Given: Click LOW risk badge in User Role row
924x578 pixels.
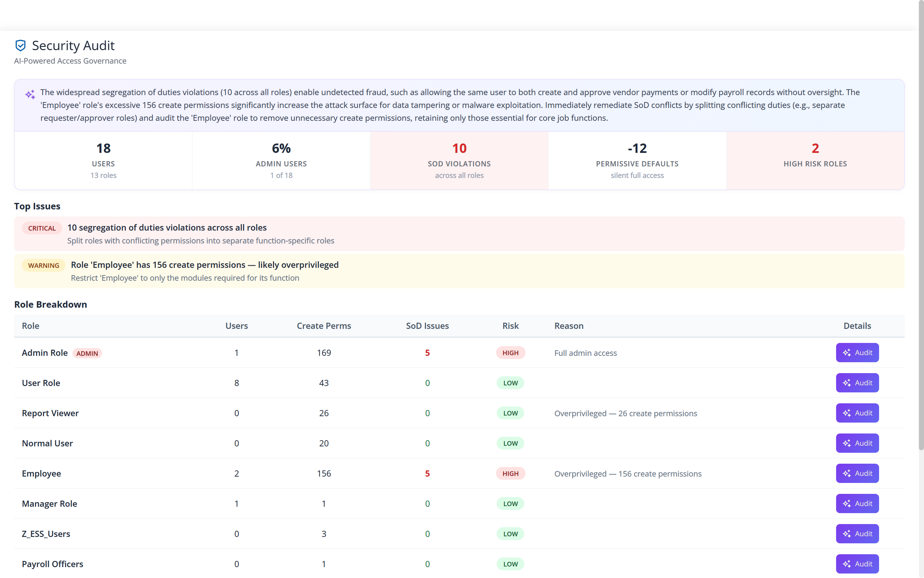Looking at the screenshot, I should (510, 383).
